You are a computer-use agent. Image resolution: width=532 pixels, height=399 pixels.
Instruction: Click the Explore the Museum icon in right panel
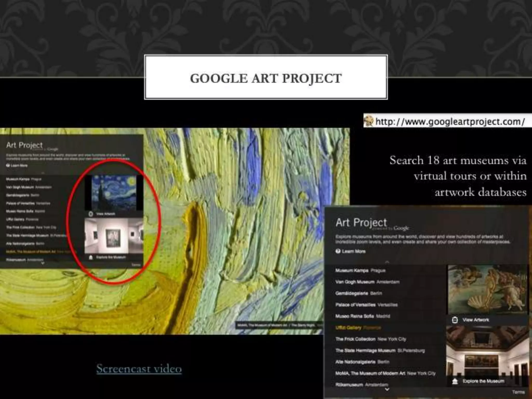[x=455, y=381]
